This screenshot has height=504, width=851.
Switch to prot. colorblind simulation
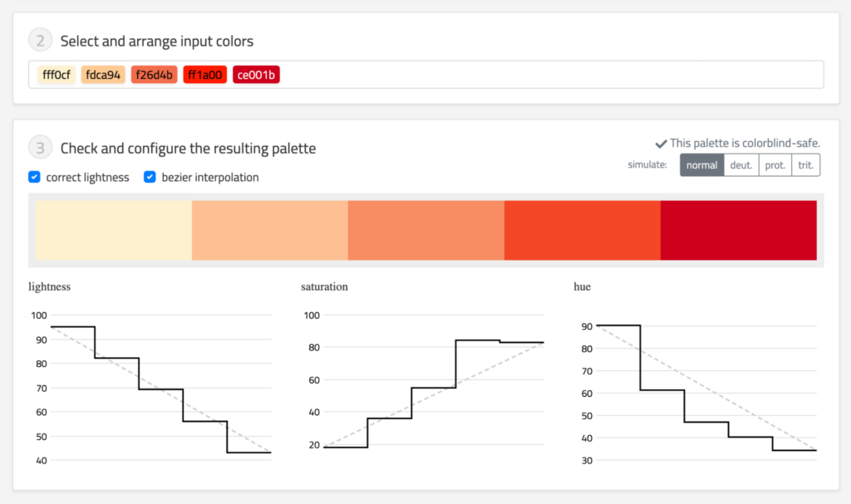pyautogui.click(x=775, y=164)
